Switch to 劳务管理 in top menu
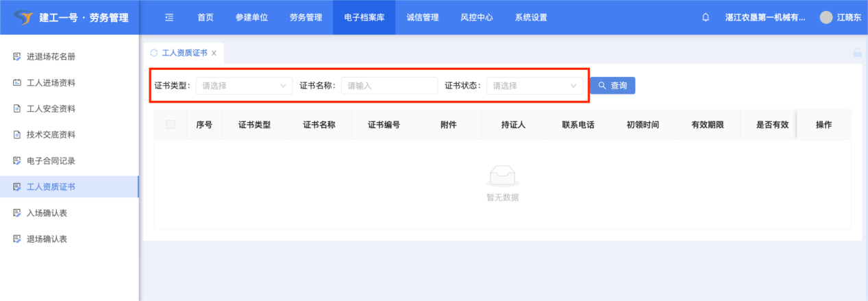 click(x=306, y=18)
